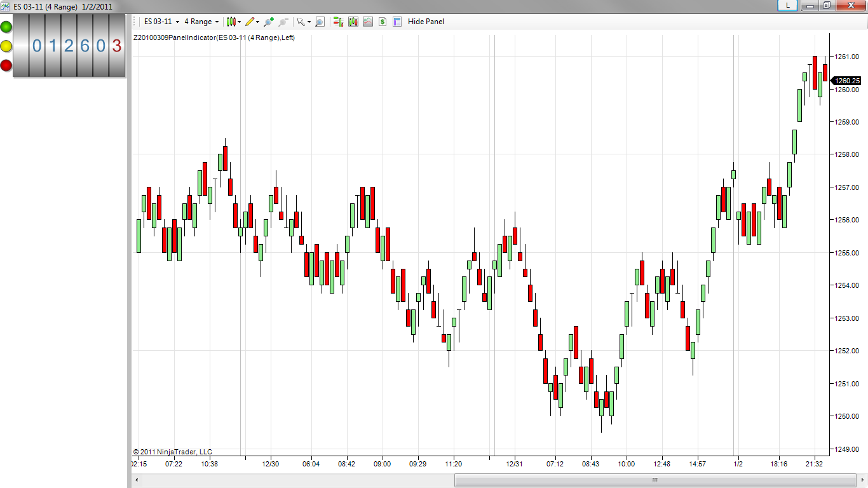Click the 21:32 time axis label
This screenshot has width=868, height=488.
(815, 464)
